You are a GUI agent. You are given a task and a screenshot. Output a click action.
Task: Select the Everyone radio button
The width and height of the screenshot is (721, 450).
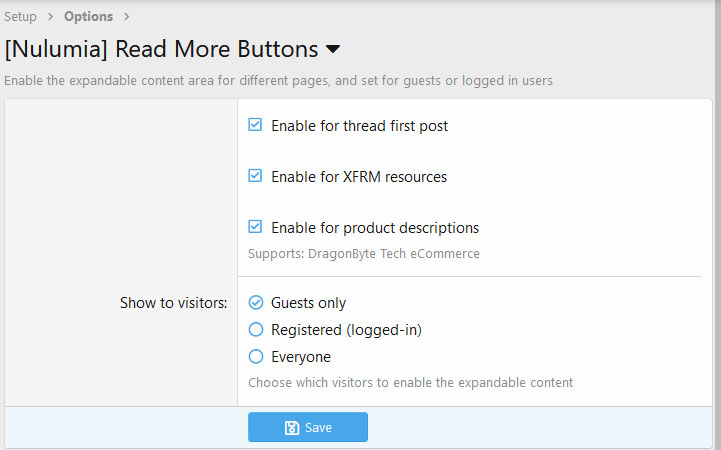pyautogui.click(x=255, y=356)
